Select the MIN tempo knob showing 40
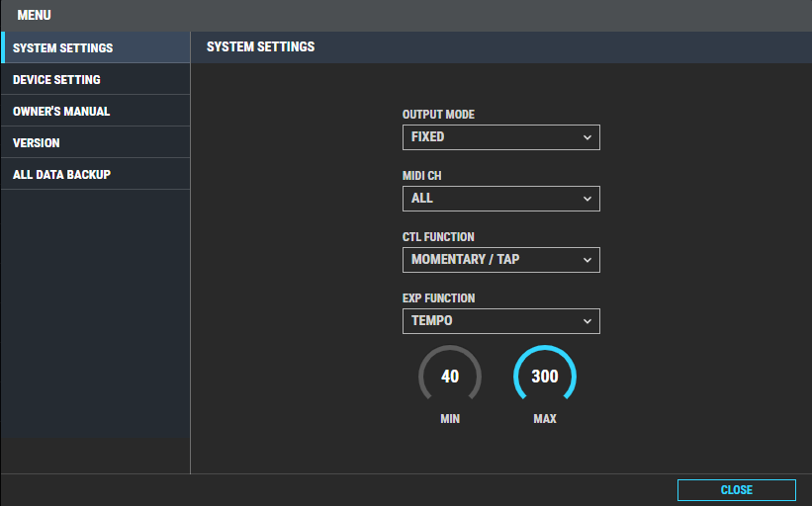Image resolution: width=812 pixels, height=506 pixels. click(x=450, y=376)
